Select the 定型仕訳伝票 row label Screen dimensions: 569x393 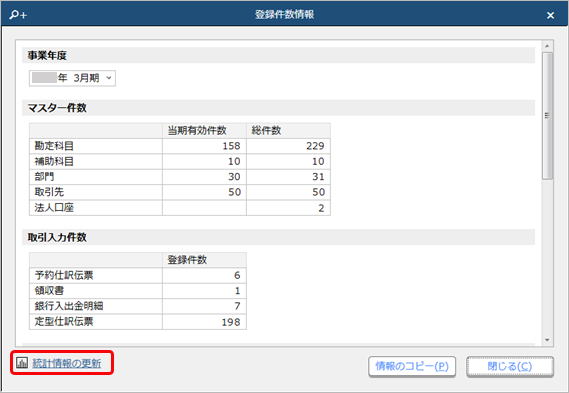point(64,322)
